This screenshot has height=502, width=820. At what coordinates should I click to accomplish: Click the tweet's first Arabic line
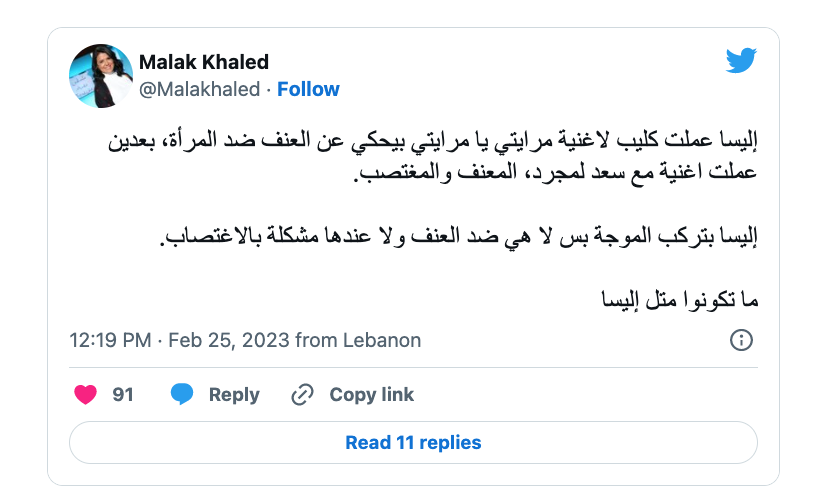[x=433, y=140]
